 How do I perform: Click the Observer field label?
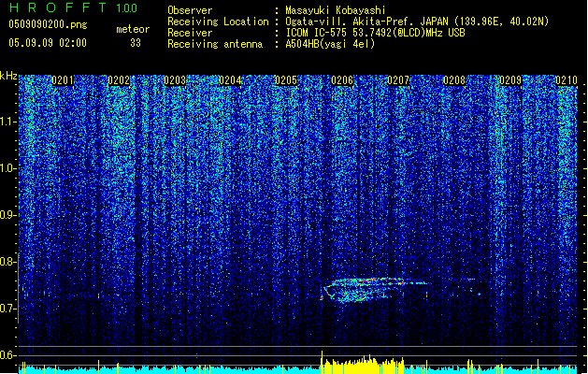pos(190,10)
